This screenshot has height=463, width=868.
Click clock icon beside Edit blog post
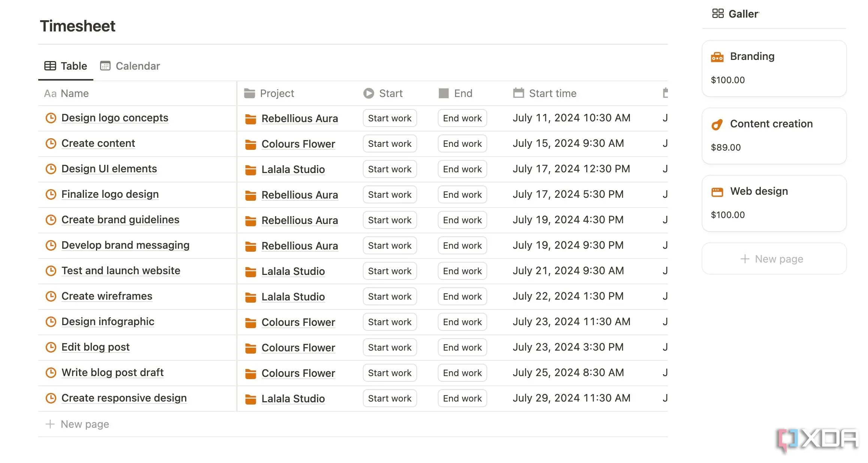(51, 347)
